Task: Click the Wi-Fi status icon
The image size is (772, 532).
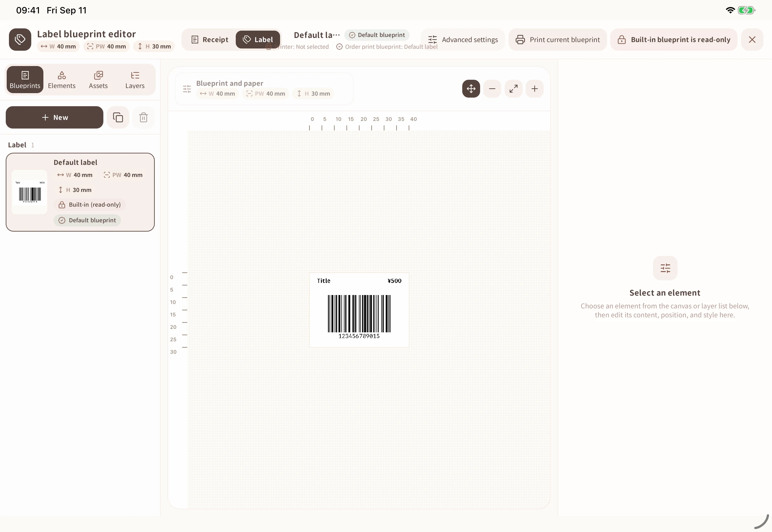Action: point(730,10)
